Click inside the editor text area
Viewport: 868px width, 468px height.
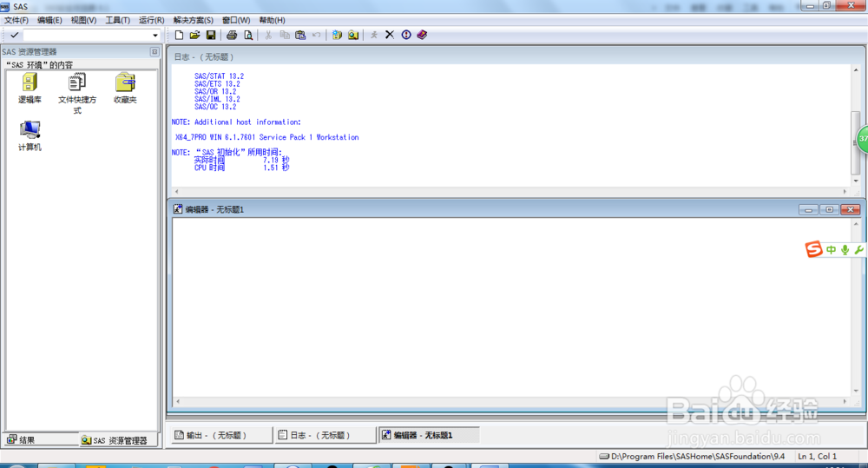click(x=511, y=307)
